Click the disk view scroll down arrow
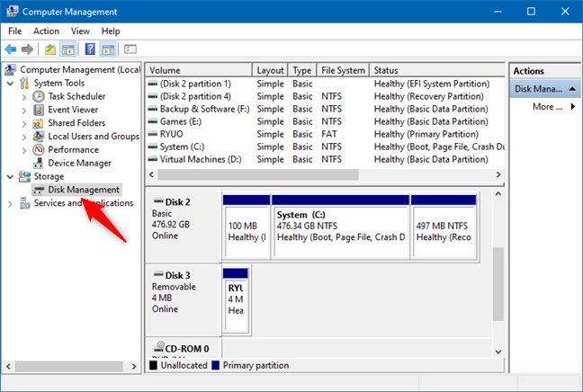Screen dimensions: 583x392 click(x=498, y=352)
